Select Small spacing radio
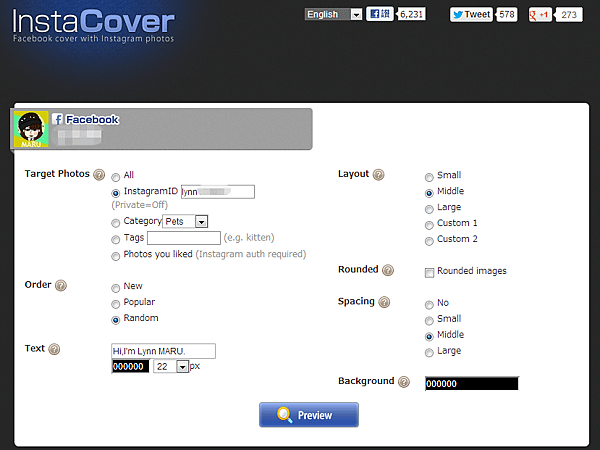This screenshot has height=450, width=600. tap(429, 321)
